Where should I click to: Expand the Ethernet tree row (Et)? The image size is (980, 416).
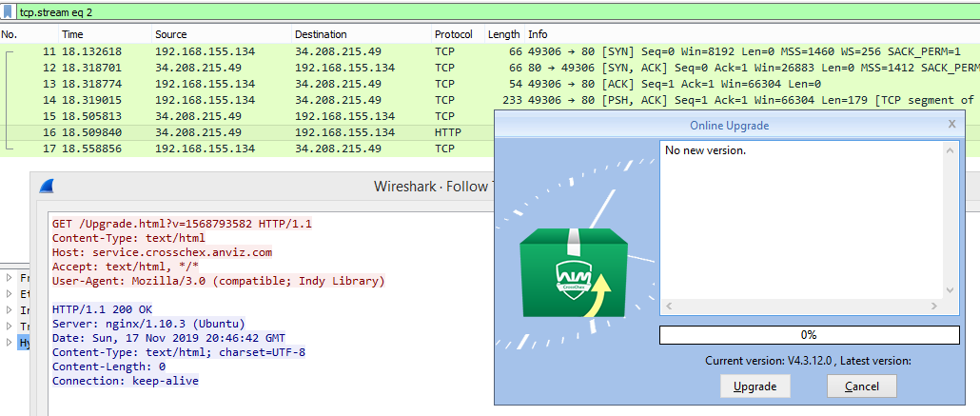(x=9, y=293)
